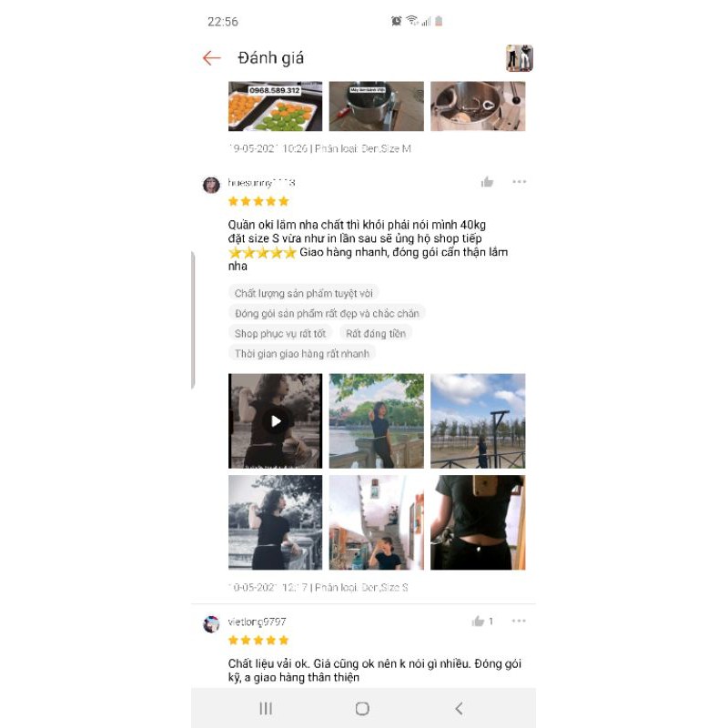
Task: Like huesunny review with thumbs-up icon
Action: click(x=487, y=182)
